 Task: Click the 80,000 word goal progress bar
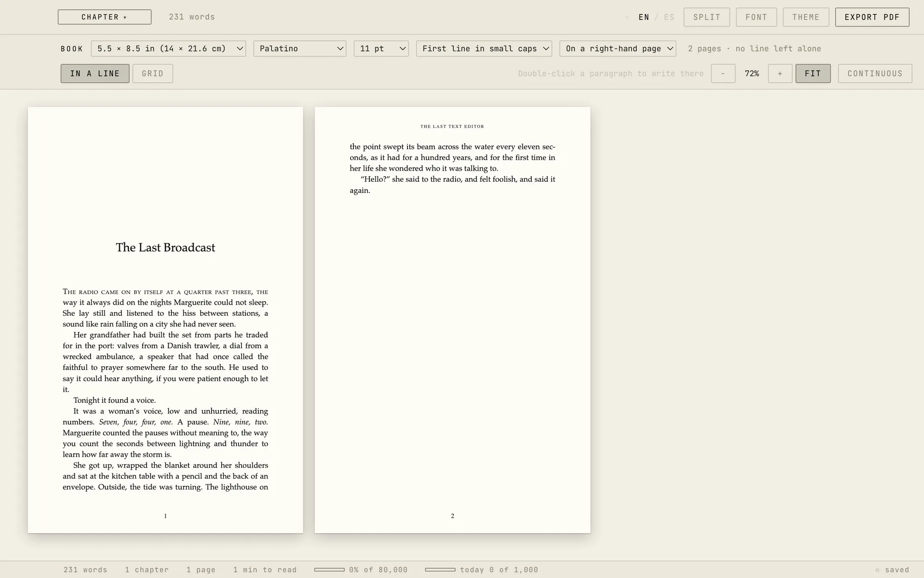[329, 570]
